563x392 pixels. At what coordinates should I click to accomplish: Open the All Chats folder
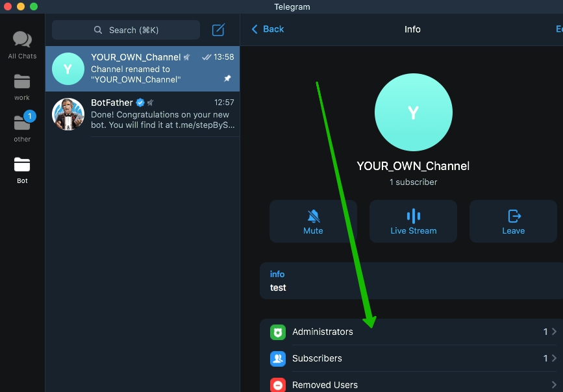(22, 45)
